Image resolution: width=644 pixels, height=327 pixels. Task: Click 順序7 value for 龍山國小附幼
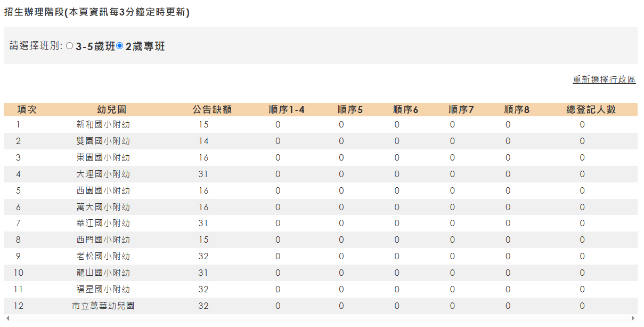tap(452, 273)
